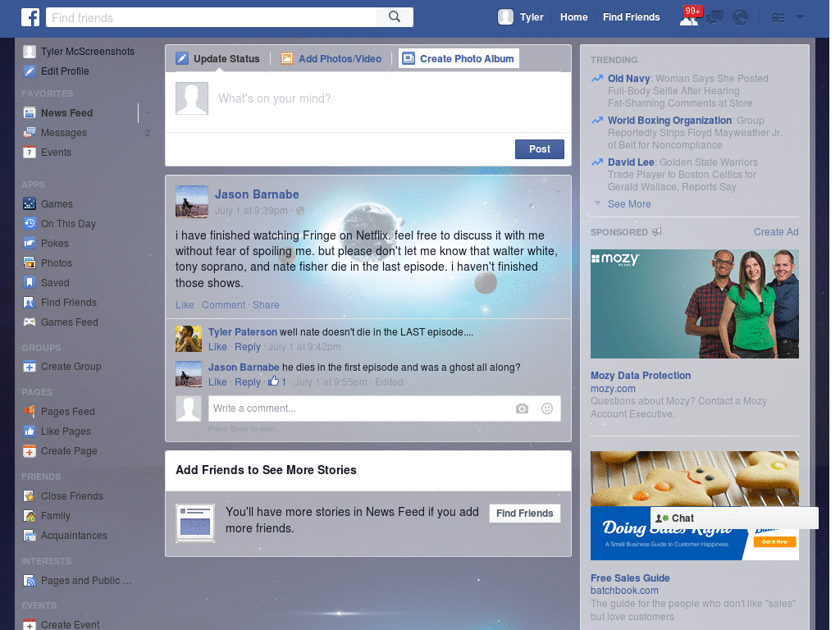Click Tyler profile picture in top bar

pyautogui.click(x=505, y=17)
